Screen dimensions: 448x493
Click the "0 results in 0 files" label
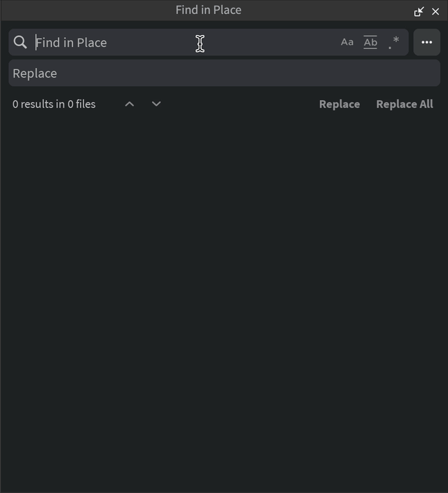pos(54,104)
